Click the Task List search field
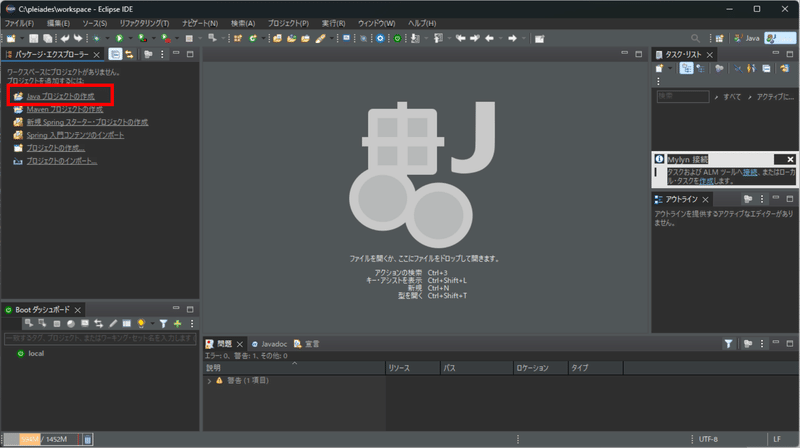 point(682,96)
